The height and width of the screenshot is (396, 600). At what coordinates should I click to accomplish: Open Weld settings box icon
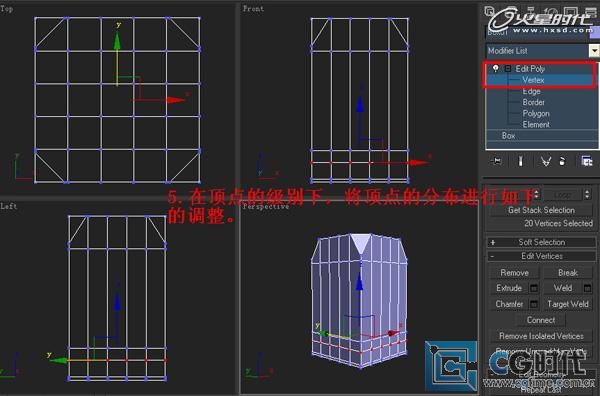pyautogui.click(x=588, y=288)
